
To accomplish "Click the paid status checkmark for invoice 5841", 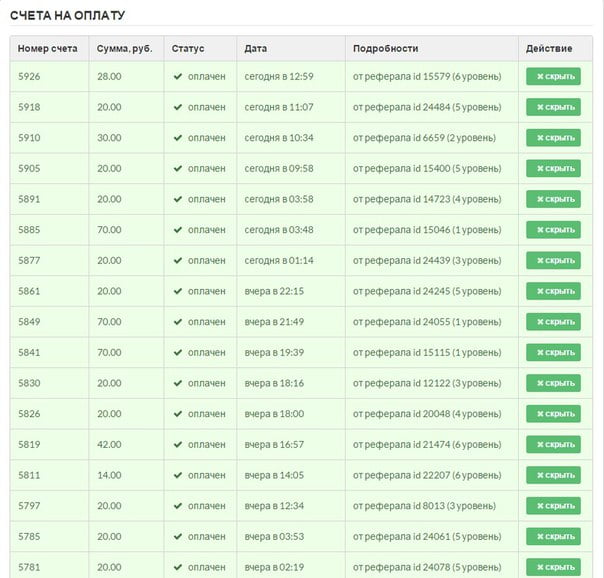I will tap(178, 352).
